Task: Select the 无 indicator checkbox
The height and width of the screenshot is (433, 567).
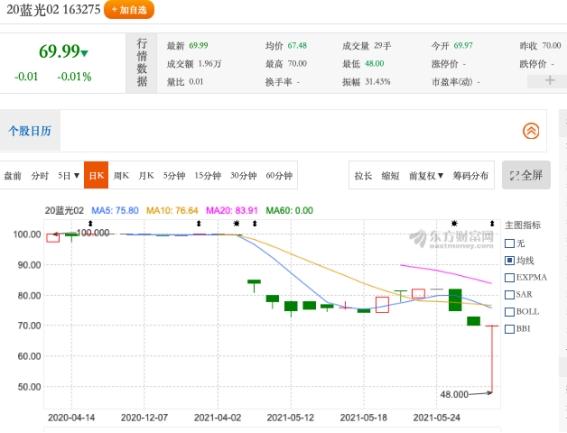Action: click(x=510, y=243)
